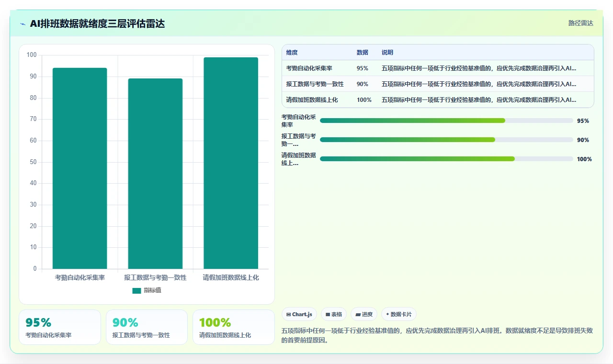
Task: Select the 数据 column header
Action: (363, 53)
